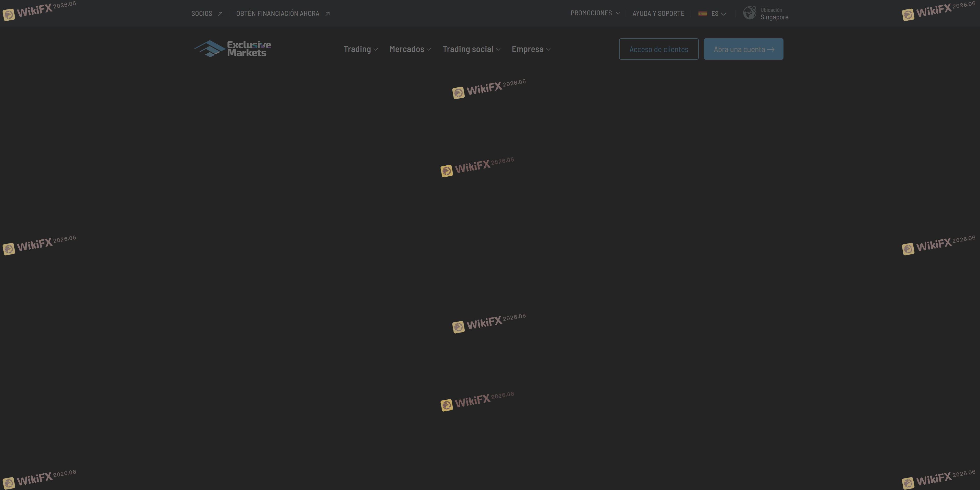Click the globe location icon
The width and height of the screenshot is (980, 490).
[750, 13]
